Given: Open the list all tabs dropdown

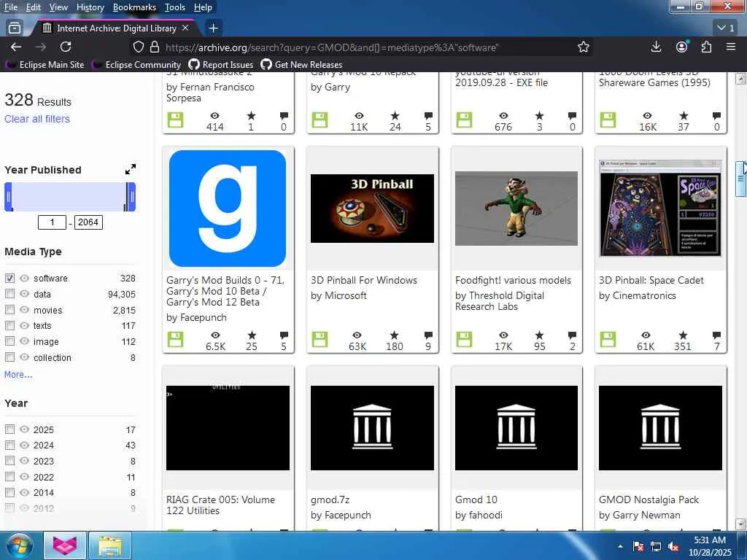Looking at the screenshot, I should click(726, 28).
